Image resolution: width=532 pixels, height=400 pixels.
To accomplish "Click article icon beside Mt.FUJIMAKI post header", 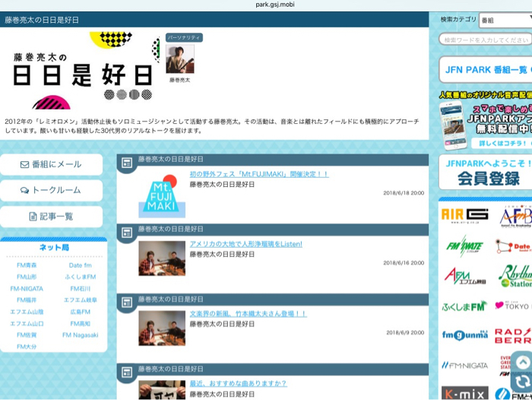I will coord(127,163).
